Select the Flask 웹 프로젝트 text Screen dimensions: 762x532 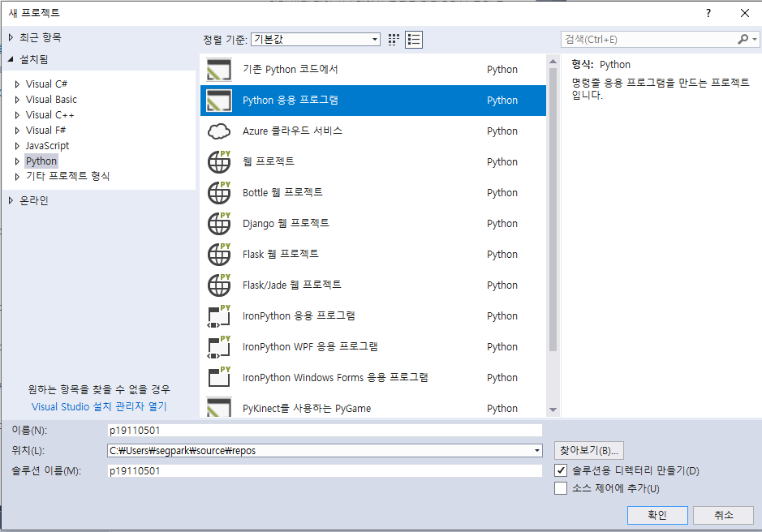(x=281, y=254)
